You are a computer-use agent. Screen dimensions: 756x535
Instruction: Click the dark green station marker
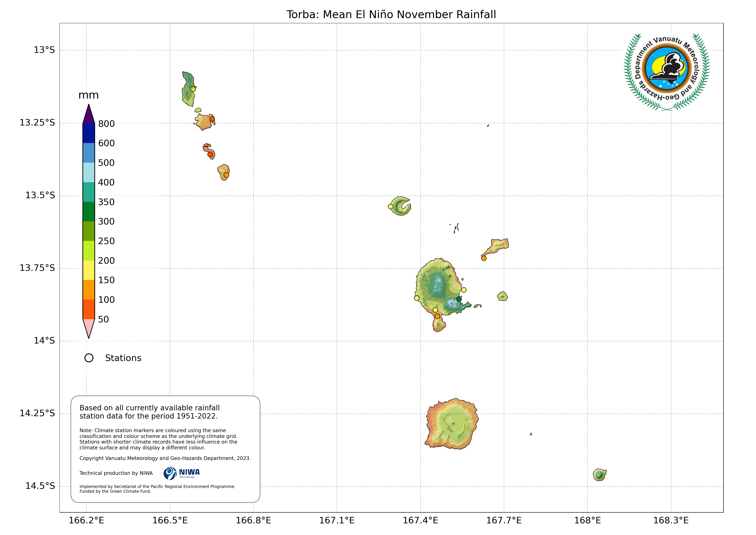click(x=459, y=299)
